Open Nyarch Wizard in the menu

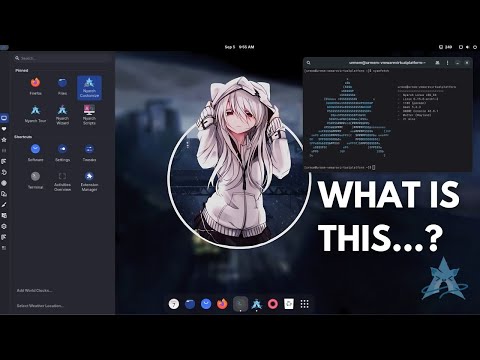click(x=62, y=115)
